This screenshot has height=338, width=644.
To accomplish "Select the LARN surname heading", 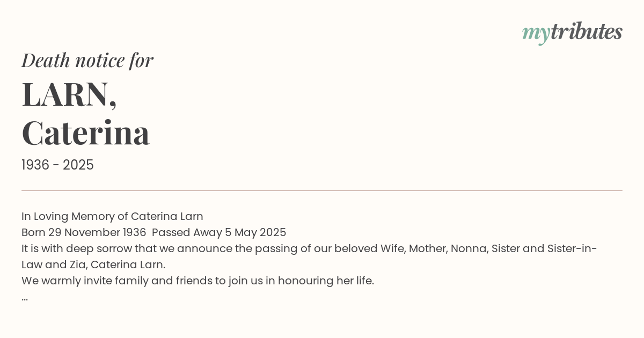I will [69, 94].
